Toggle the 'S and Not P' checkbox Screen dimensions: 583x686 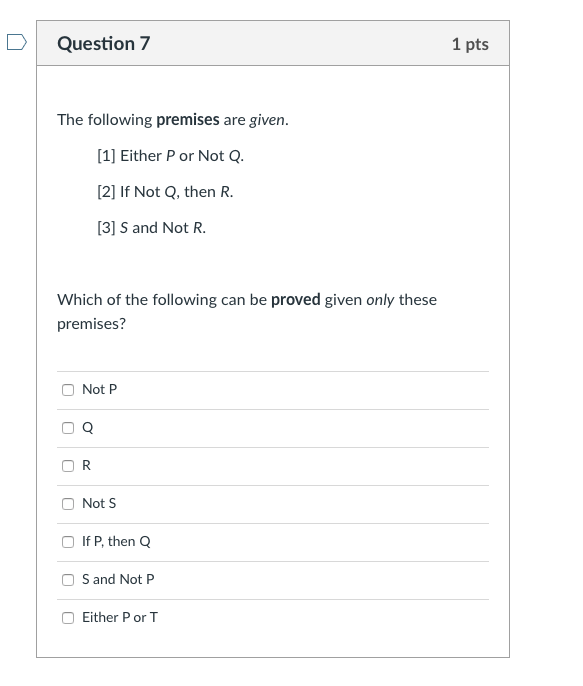(x=68, y=580)
